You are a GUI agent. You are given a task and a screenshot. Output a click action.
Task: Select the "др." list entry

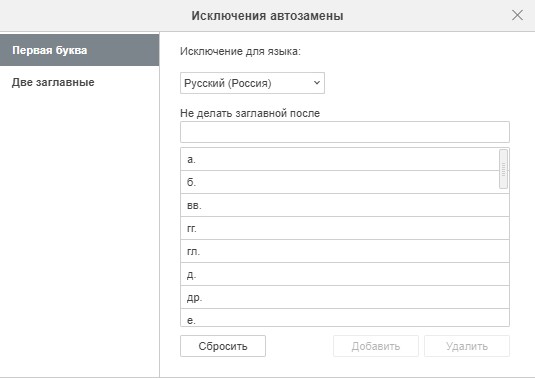coord(345,297)
